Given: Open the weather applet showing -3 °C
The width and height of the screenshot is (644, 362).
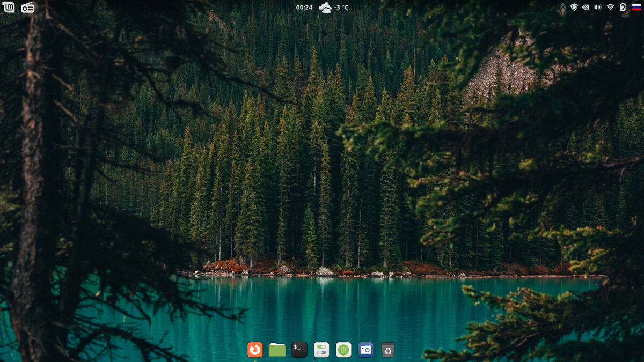Looking at the screenshot, I should [333, 8].
